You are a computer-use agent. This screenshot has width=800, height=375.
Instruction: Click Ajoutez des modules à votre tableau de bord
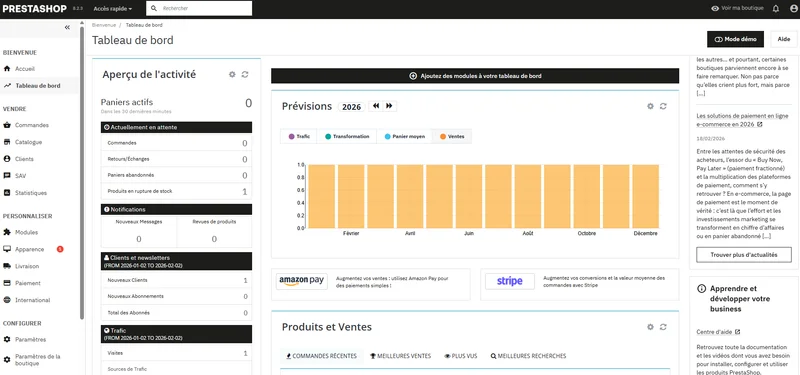click(x=475, y=76)
